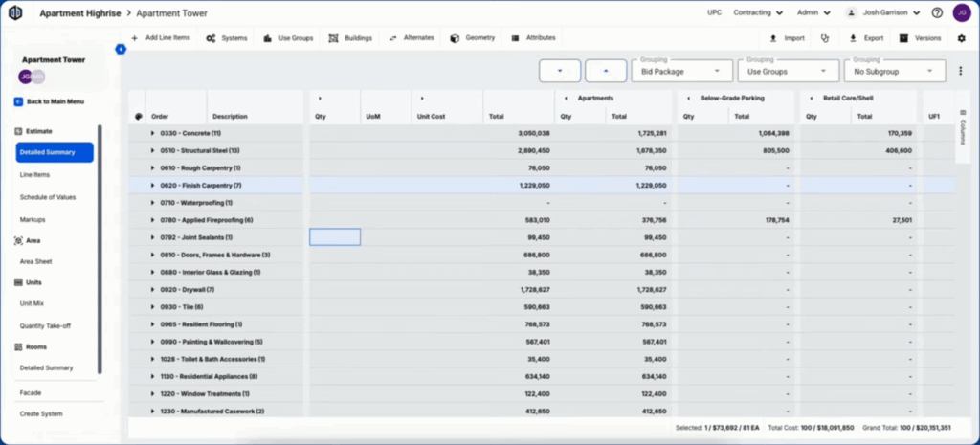Open Attributes from the toolbar
The height and width of the screenshot is (445, 980).
(533, 38)
